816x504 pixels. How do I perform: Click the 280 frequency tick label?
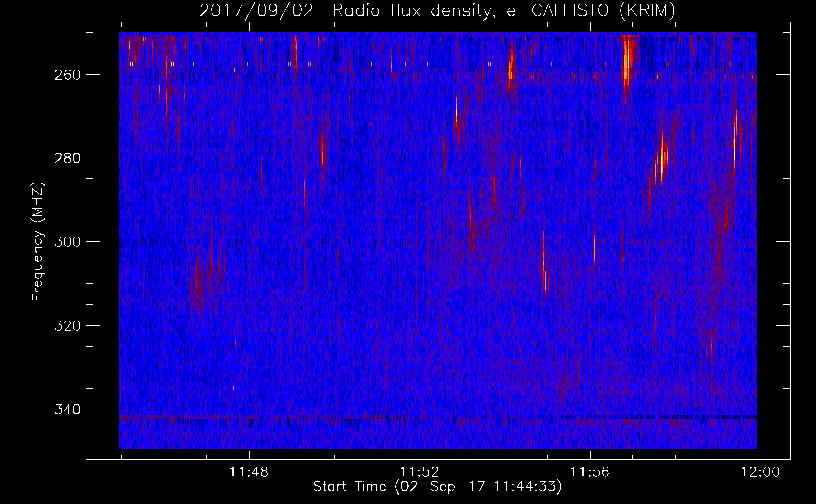67,158
